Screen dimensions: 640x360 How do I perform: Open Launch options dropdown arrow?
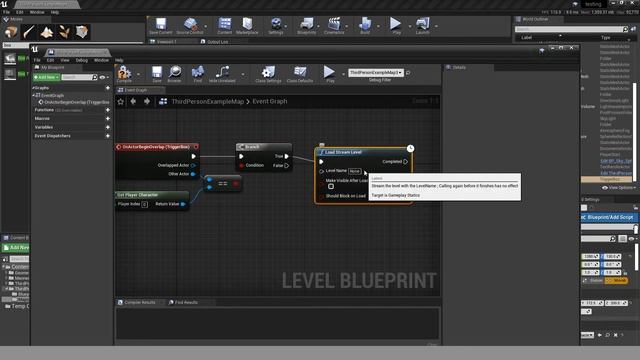click(436, 27)
